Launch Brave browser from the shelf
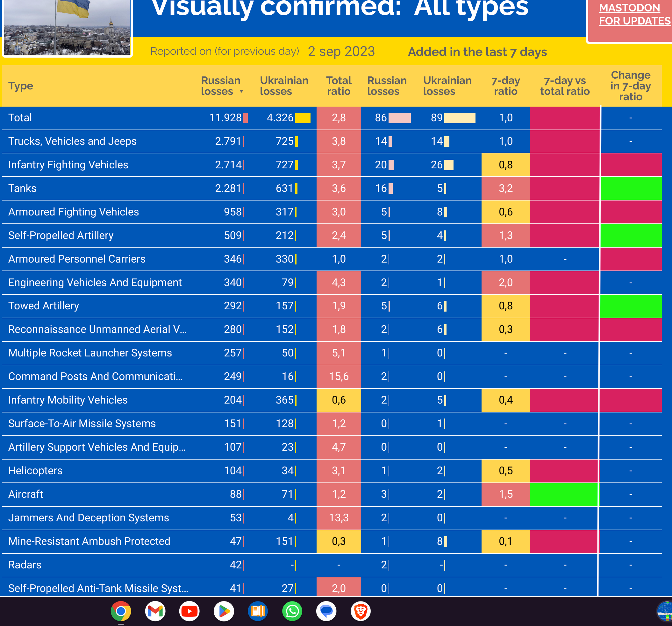 tap(361, 611)
